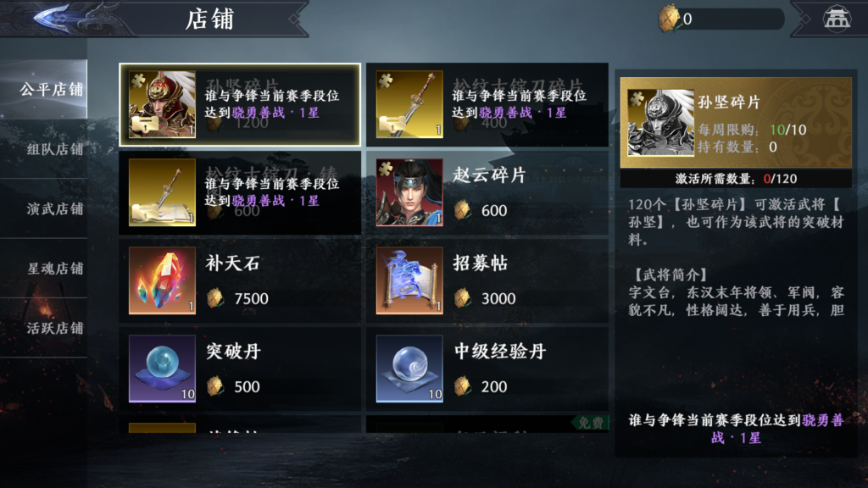Click the partially visible 免费 item row

coord(487,424)
